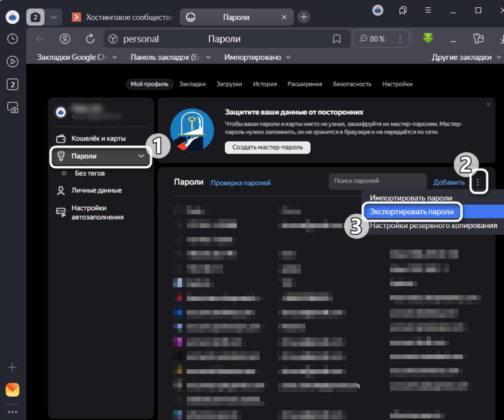Click Добавить to add password
The width and height of the screenshot is (504, 420).
(449, 182)
